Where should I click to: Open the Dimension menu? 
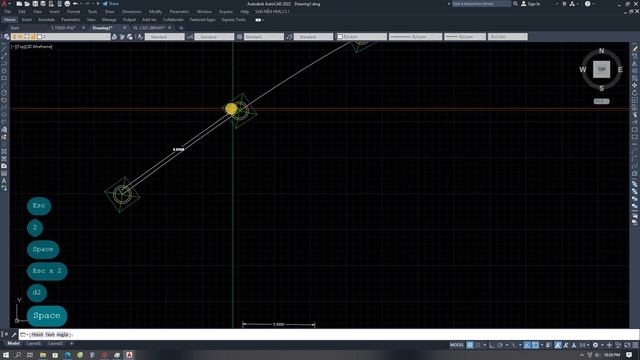132,12
